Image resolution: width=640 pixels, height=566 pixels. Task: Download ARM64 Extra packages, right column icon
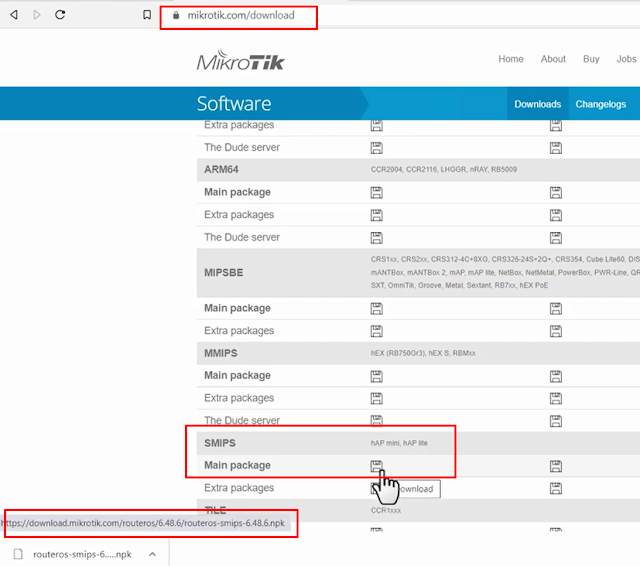click(x=556, y=215)
